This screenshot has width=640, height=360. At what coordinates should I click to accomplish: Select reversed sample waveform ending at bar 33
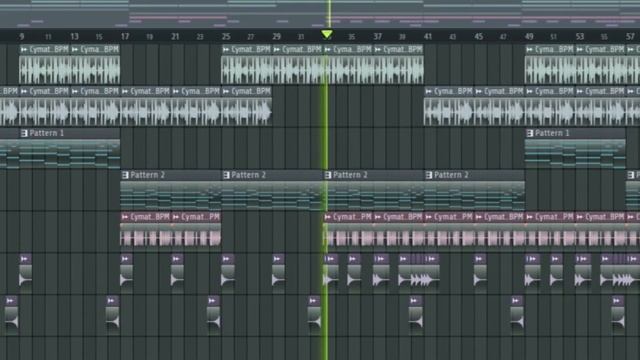[314, 321]
